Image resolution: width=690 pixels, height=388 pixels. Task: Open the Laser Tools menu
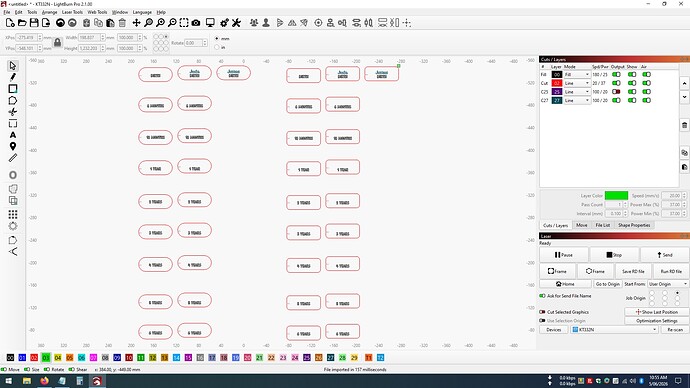tap(72, 12)
